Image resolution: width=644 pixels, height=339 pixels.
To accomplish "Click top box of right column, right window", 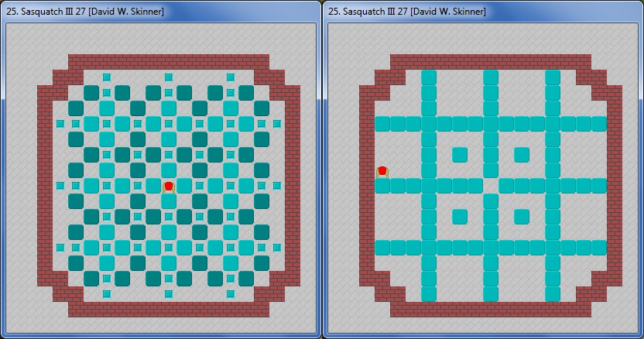I will click(x=553, y=77).
